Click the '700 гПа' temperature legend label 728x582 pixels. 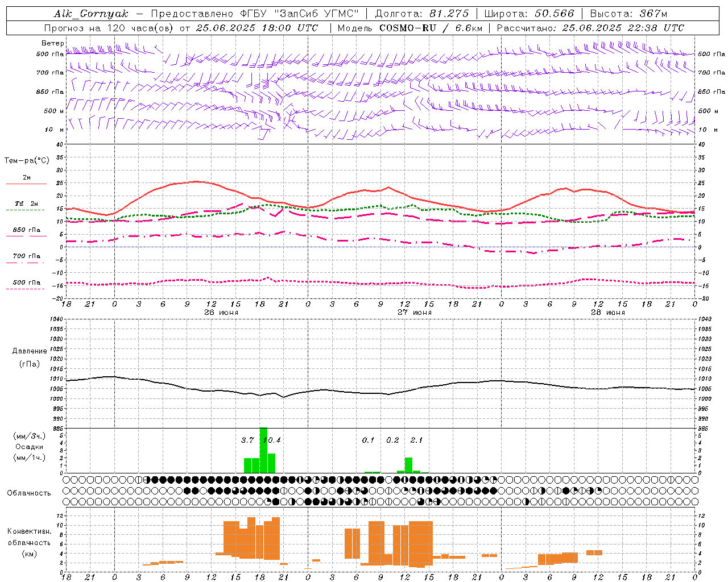(27, 256)
